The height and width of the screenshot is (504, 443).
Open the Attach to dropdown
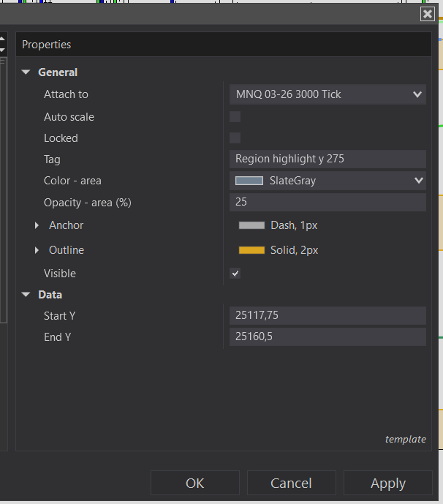[x=417, y=94]
